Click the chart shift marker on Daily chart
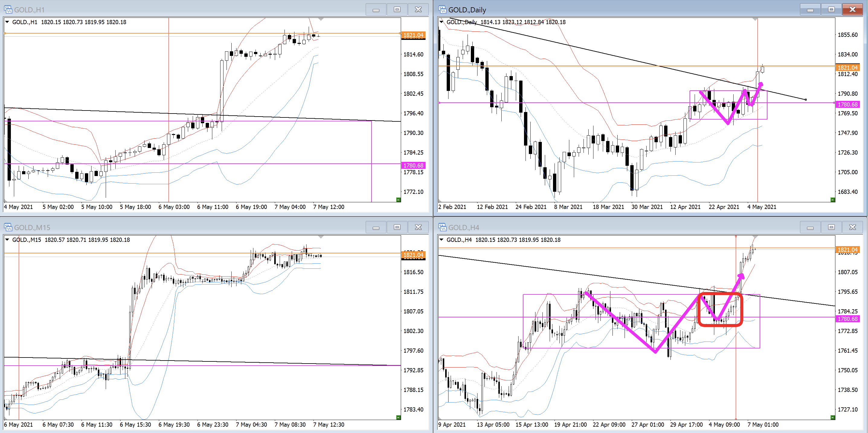This screenshot has height=433, width=868. 755,20
